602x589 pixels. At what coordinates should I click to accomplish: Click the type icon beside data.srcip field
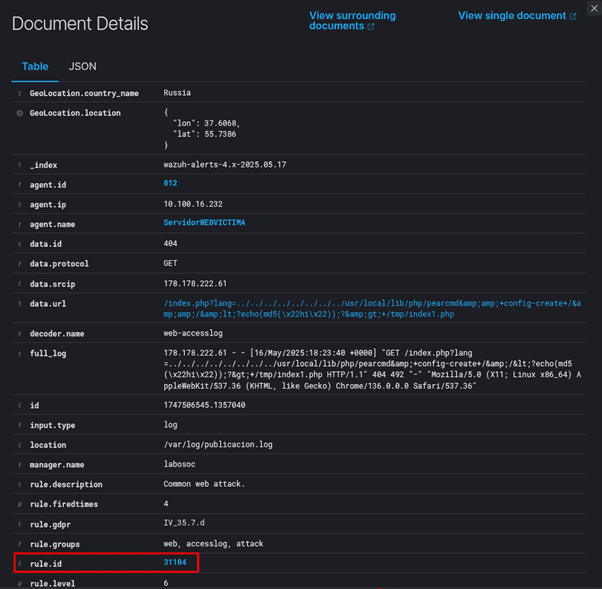[x=19, y=284]
